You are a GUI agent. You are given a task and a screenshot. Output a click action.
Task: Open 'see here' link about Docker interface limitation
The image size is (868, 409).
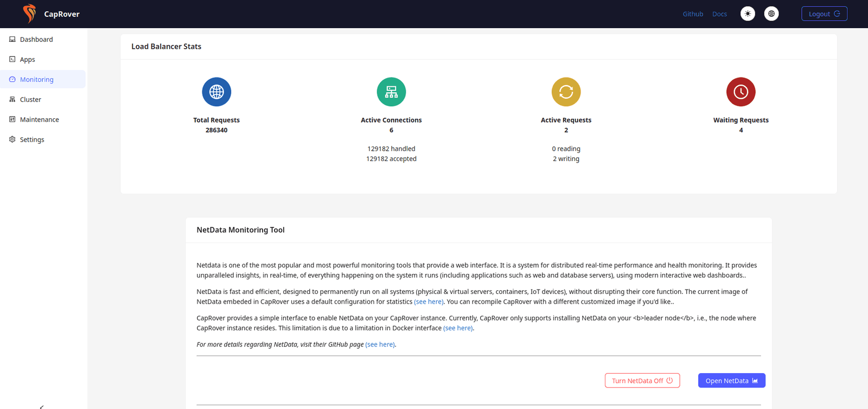[458, 328]
